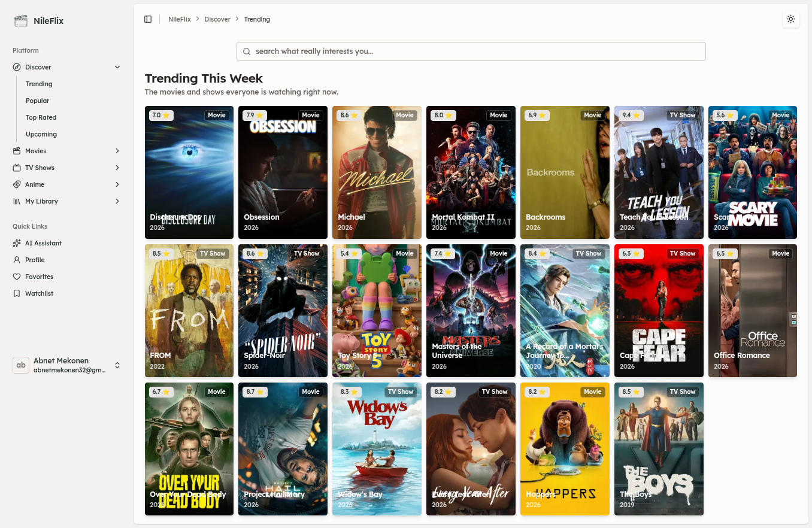The height and width of the screenshot is (528, 812).
Task: Click the Favorites heart icon
Action: [17, 277]
